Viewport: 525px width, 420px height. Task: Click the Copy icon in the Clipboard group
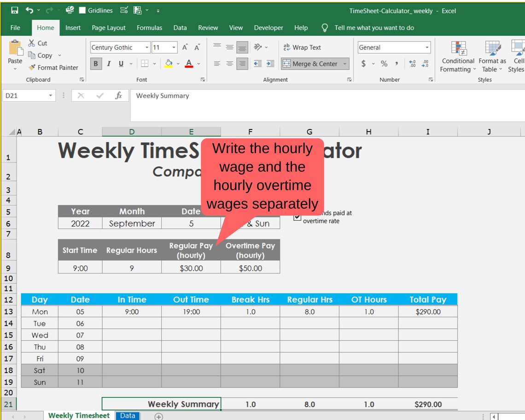(x=32, y=55)
